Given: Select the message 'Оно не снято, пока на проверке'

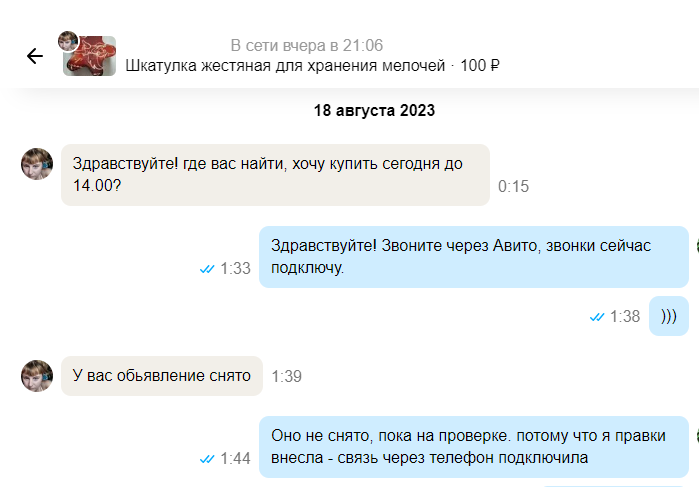Looking at the screenshot, I should [x=474, y=447].
